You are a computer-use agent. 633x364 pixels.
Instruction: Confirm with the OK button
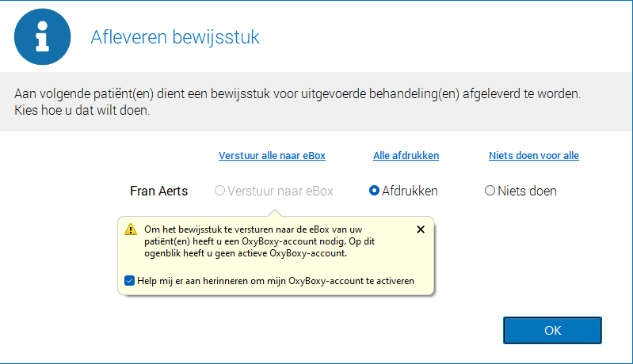point(552,330)
